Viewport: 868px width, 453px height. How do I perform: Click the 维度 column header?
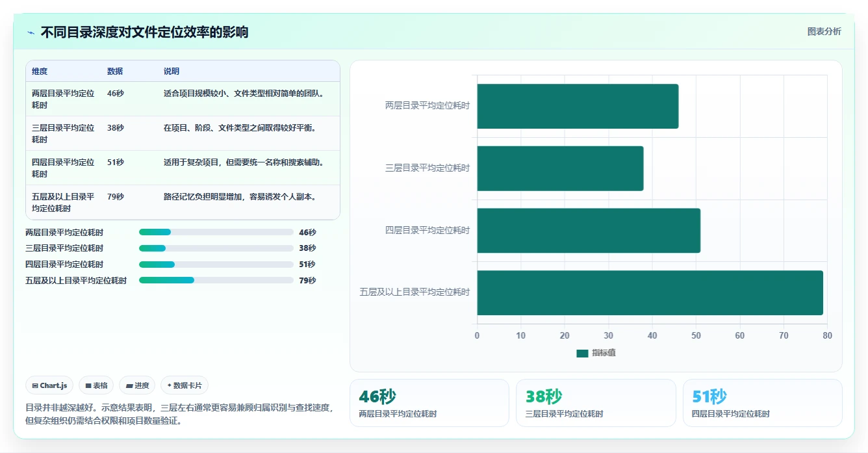(x=40, y=71)
